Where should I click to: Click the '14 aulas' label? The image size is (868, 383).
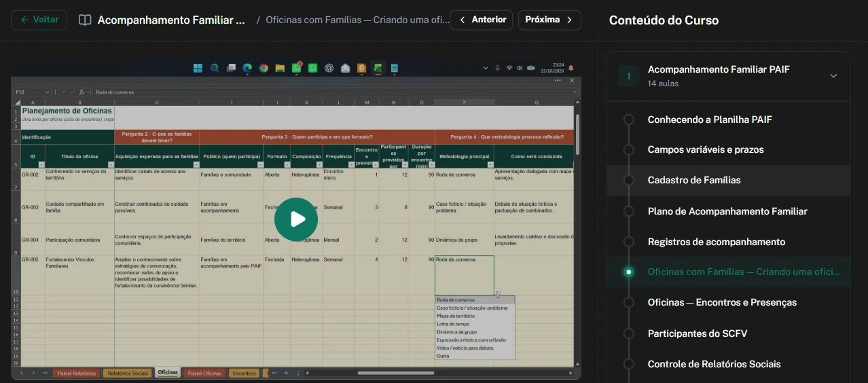pos(663,84)
